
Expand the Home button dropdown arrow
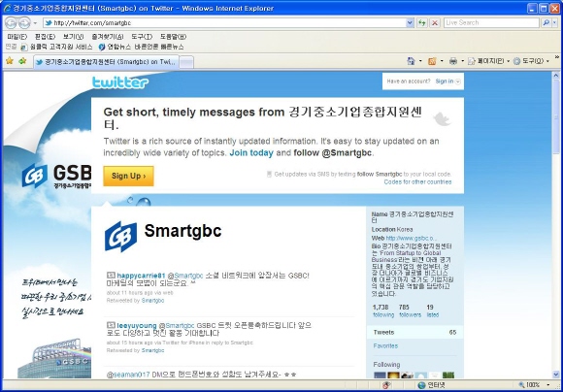click(420, 61)
